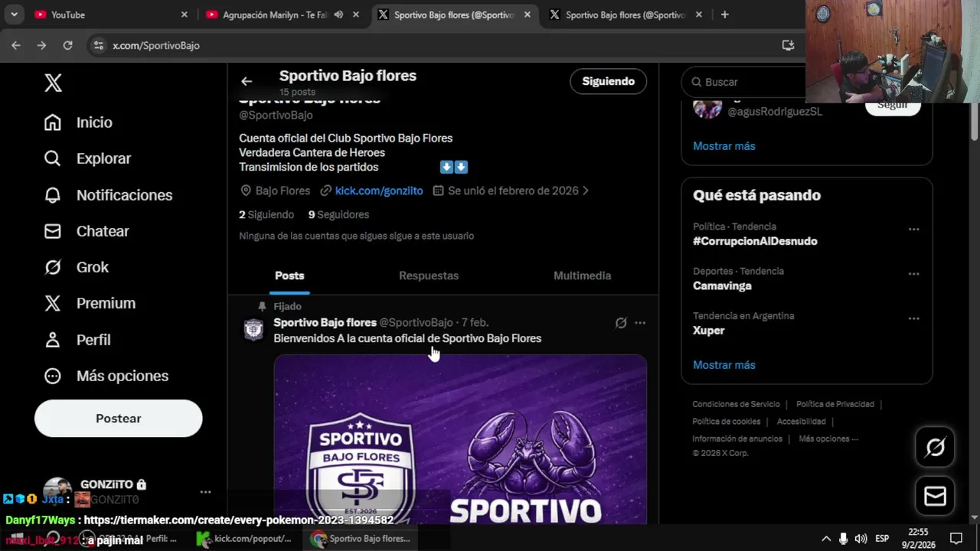Open floating messages envelope button
Image resolution: width=980 pixels, height=551 pixels.
(935, 497)
